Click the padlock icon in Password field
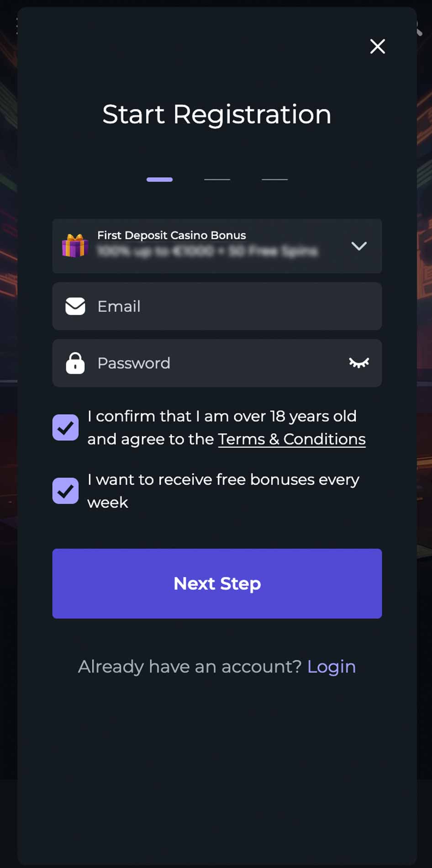This screenshot has width=432, height=868. tap(75, 363)
